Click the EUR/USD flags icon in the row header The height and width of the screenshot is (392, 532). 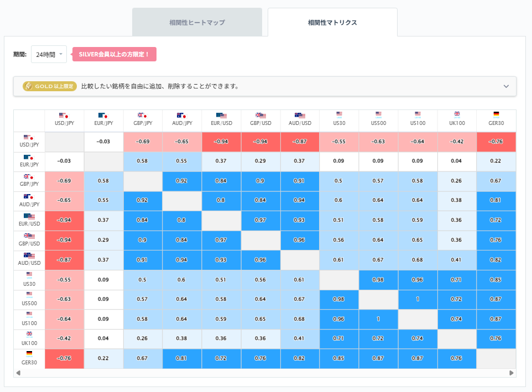point(29,217)
